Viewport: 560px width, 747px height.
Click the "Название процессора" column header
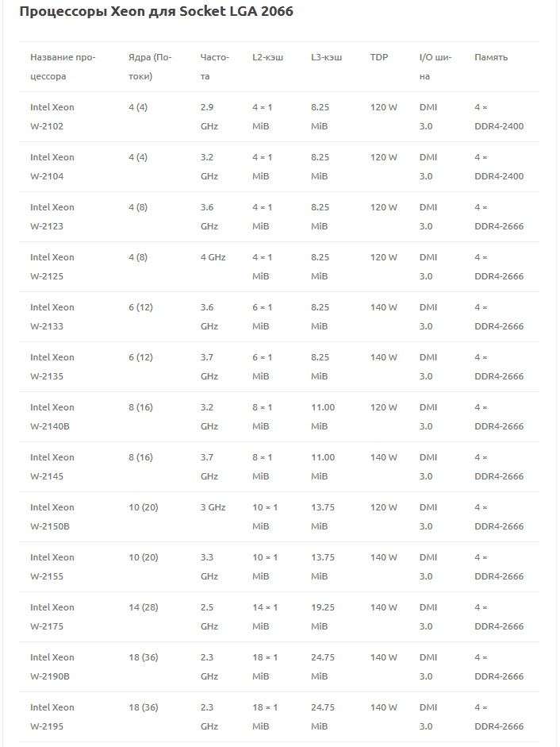click(x=62, y=67)
